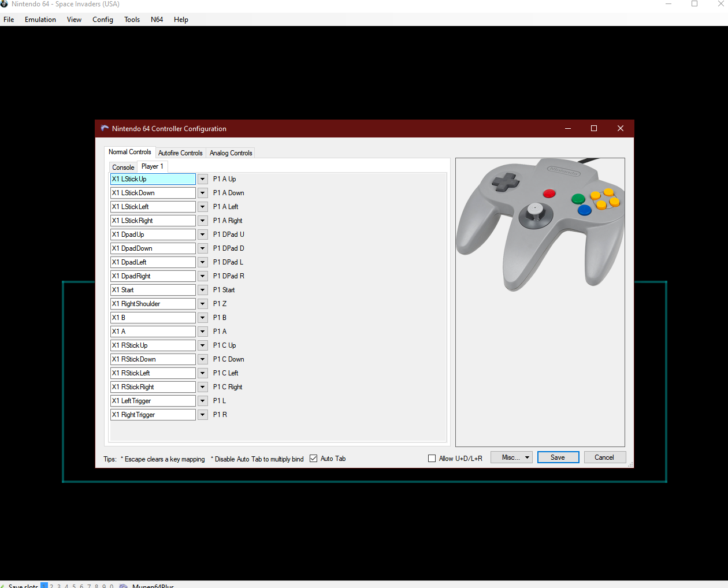Expand the dropdown arrow for P1 R
Image resolution: width=728 pixels, height=588 pixels.
point(203,415)
